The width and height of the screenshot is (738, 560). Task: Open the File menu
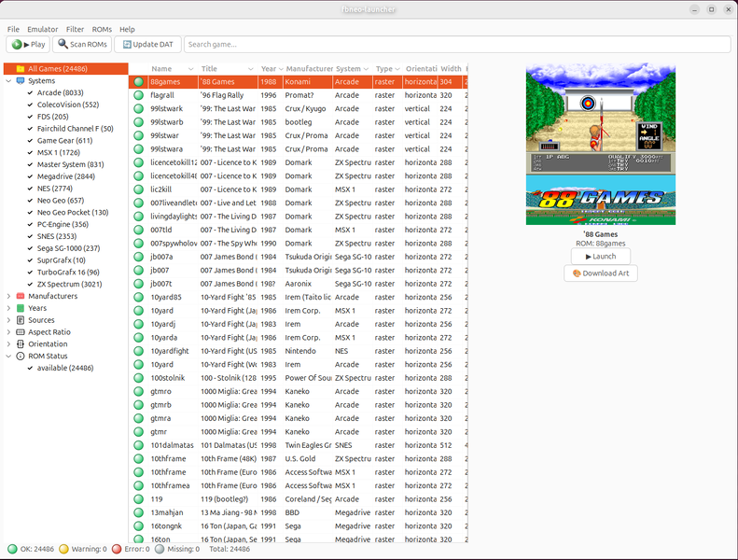pyautogui.click(x=13, y=29)
